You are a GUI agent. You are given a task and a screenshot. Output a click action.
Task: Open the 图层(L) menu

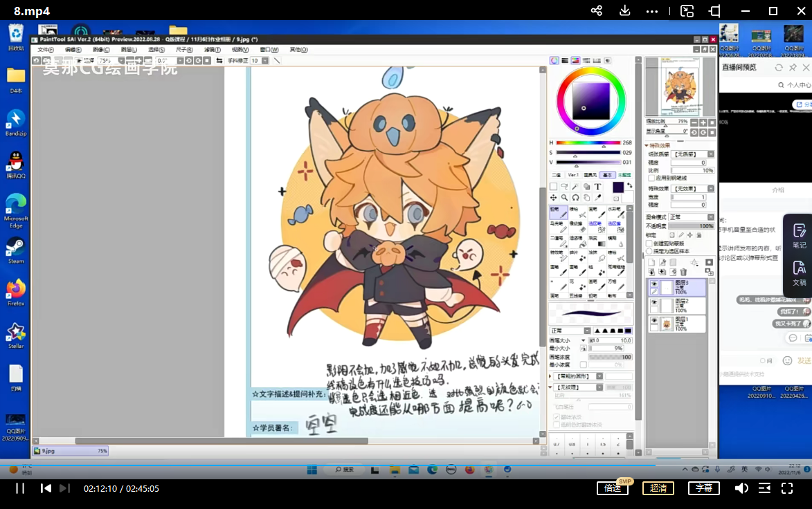129,50
